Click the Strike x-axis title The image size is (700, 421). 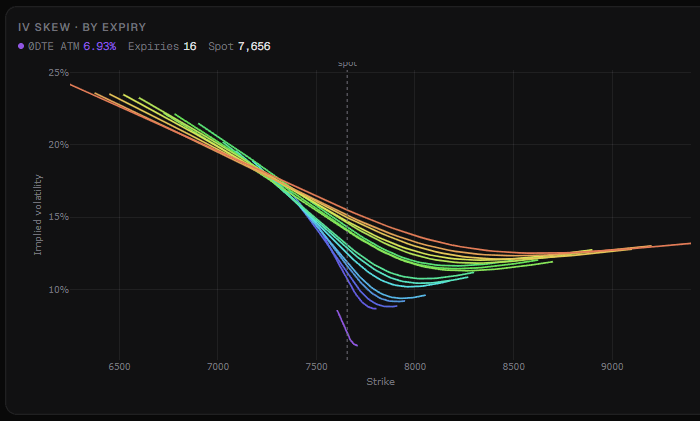click(380, 382)
